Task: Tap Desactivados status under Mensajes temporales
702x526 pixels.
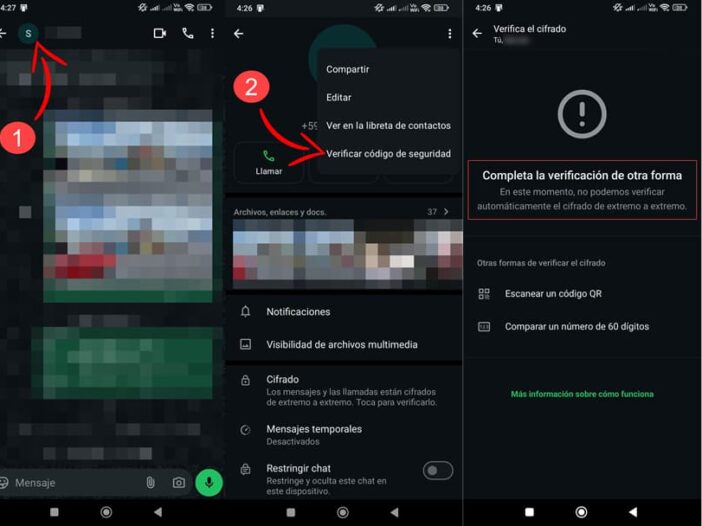Action: pyautogui.click(x=293, y=441)
